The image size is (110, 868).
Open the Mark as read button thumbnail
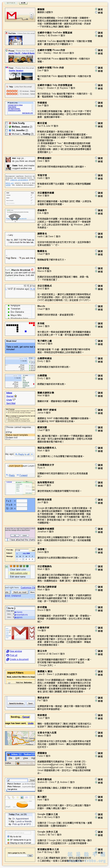pyautogui.click(x=20, y=592)
